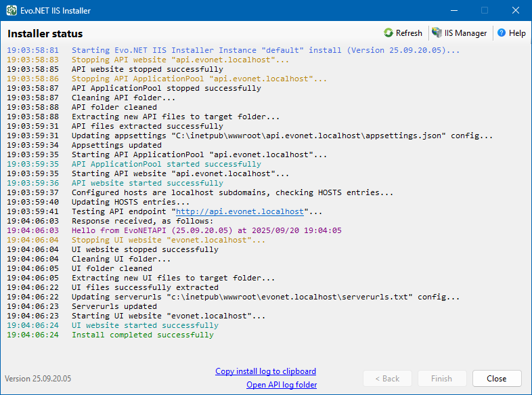Click the "Starting Evo.NET IIS Installer Instance" line
The height and width of the screenshot is (395, 532).
coord(265,50)
